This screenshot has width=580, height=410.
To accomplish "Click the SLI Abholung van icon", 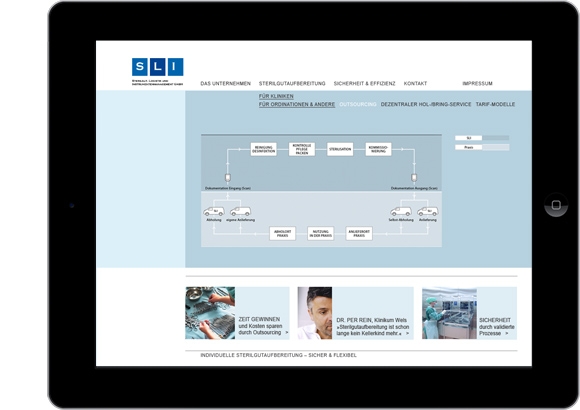I will (x=214, y=211).
